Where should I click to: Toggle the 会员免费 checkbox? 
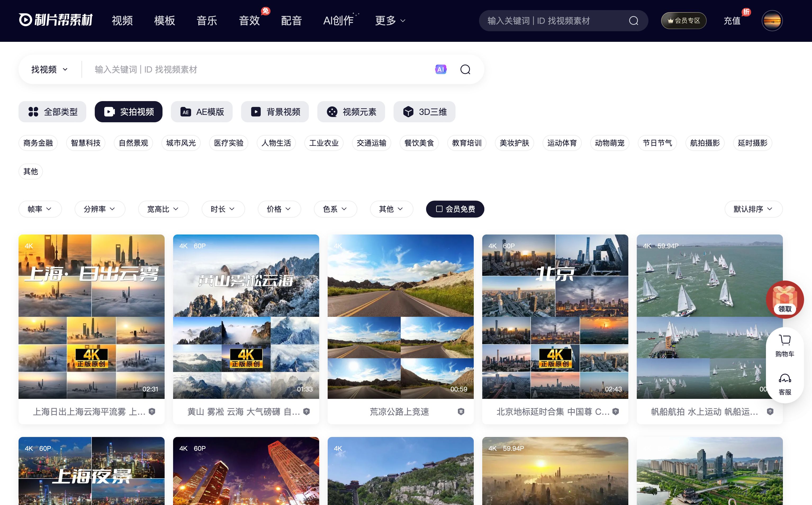coord(439,209)
